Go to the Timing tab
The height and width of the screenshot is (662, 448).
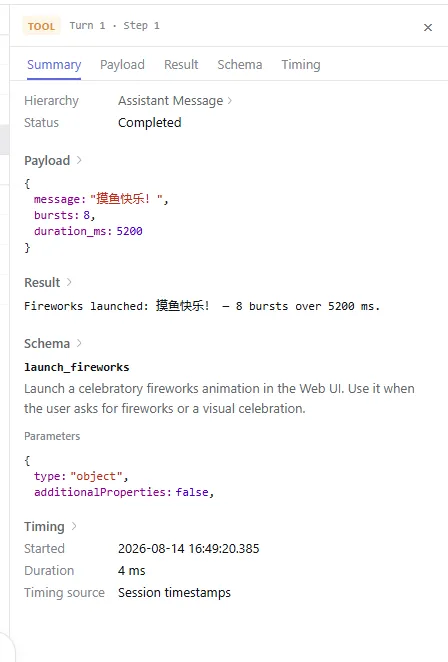(301, 65)
